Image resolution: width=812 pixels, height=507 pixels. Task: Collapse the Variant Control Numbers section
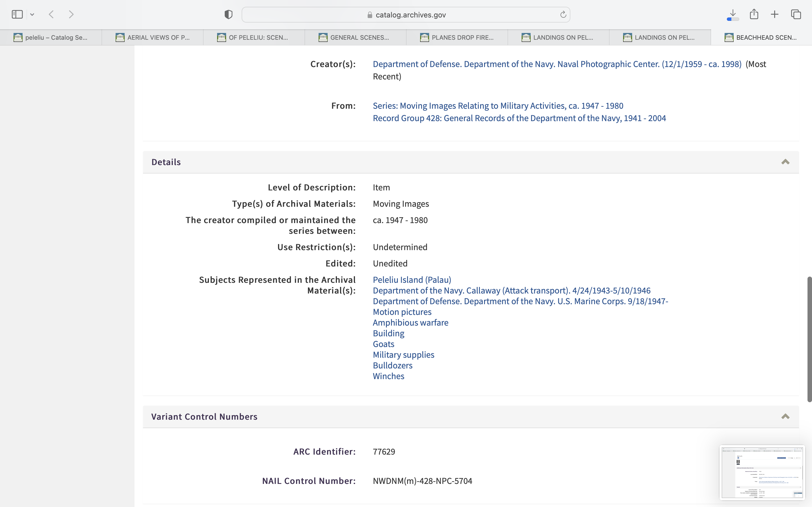tap(785, 417)
